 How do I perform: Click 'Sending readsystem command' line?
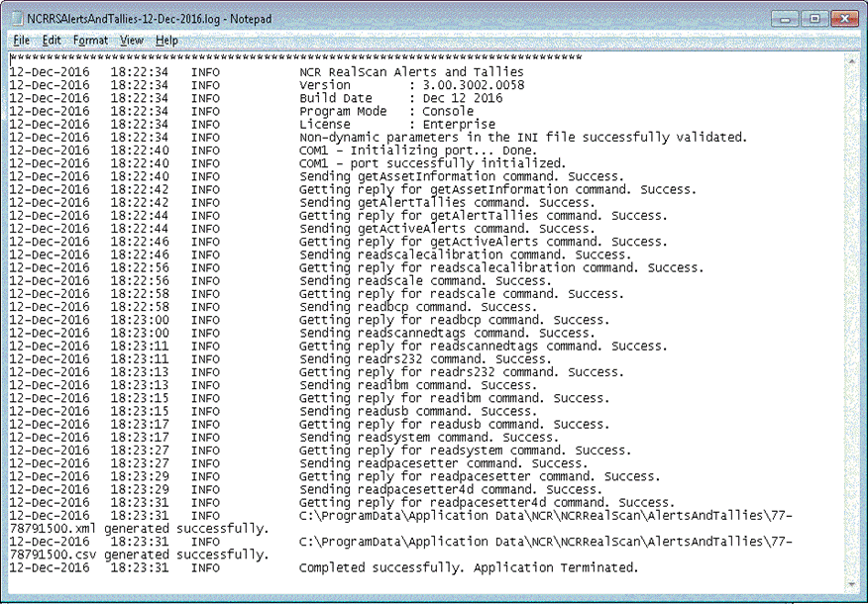(x=429, y=438)
